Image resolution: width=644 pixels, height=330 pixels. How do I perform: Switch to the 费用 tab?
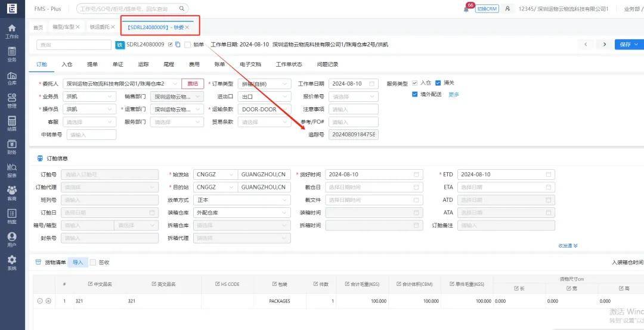[x=194, y=64]
